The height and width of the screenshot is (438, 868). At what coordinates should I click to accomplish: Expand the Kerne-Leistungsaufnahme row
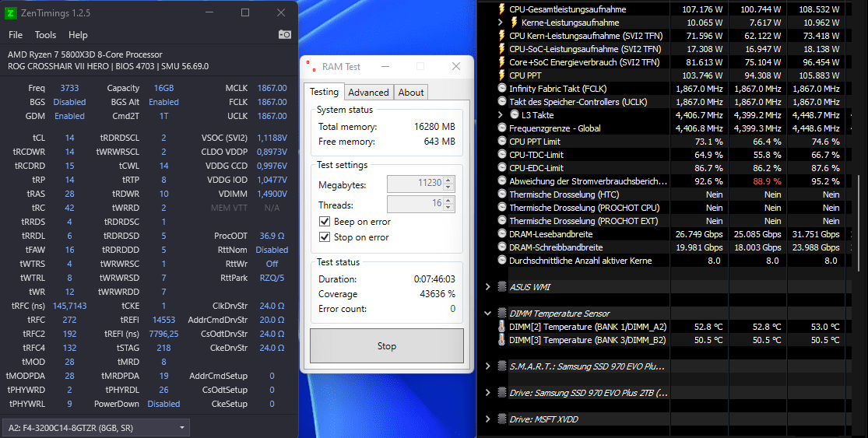pyautogui.click(x=501, y=22)
